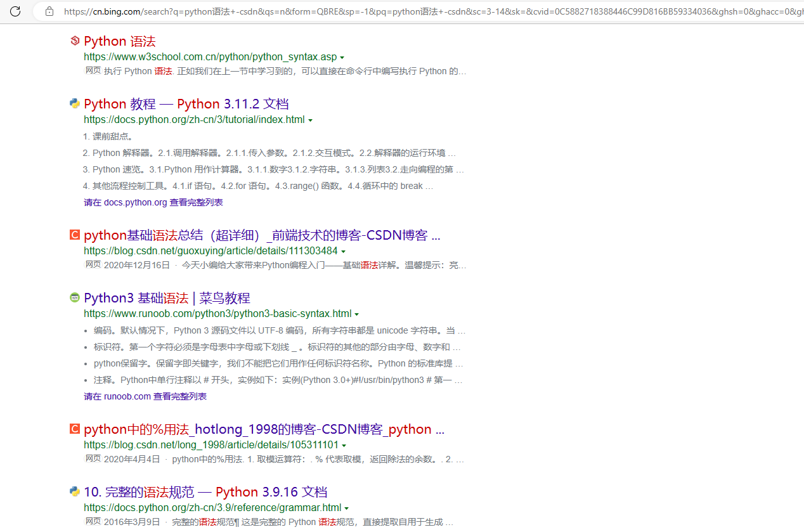Open "python基础语法总结（超详细）" CSDN result

(x=262, y=235)
